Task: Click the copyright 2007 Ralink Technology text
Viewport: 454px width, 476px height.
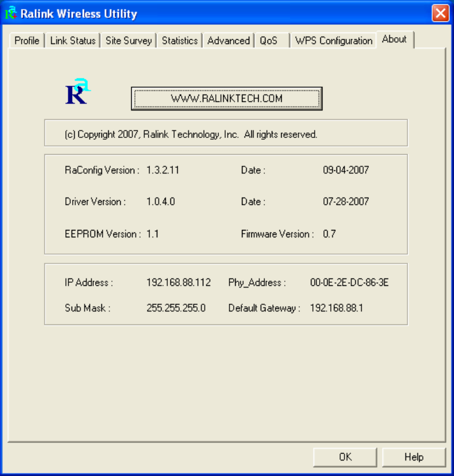Action: pos(191,134)
